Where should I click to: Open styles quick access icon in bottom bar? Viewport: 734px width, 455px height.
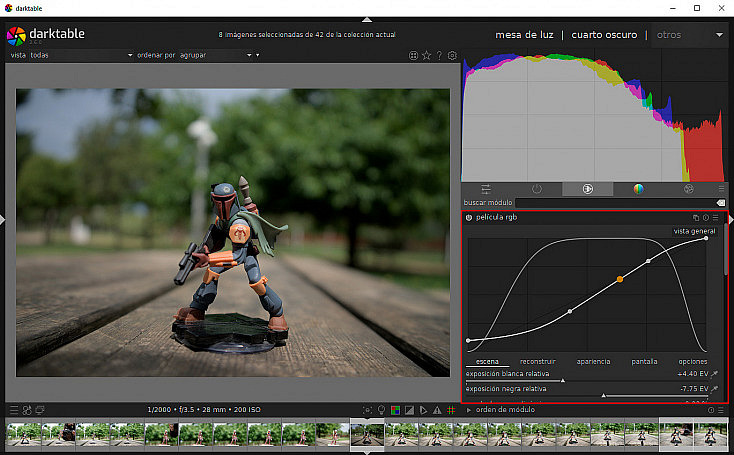pos(27,410)
